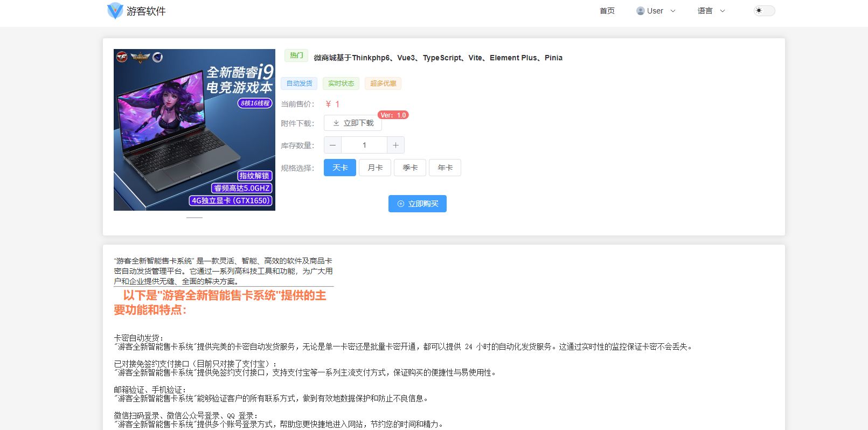Click the 规格选择 label
The width and height of the screenshot is (868, 430).
[297, 168]
